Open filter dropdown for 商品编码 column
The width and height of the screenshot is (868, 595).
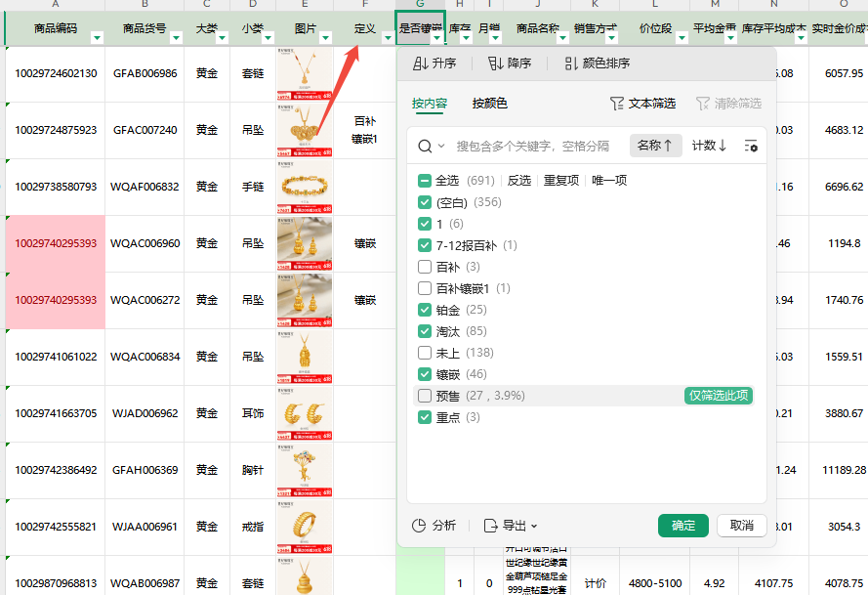(x=97, y=38)
